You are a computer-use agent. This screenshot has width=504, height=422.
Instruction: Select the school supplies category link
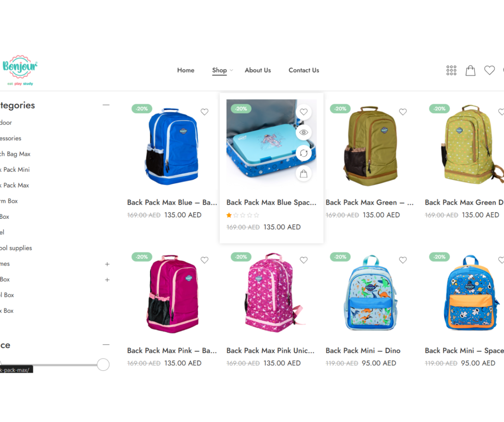pos(16,248)
